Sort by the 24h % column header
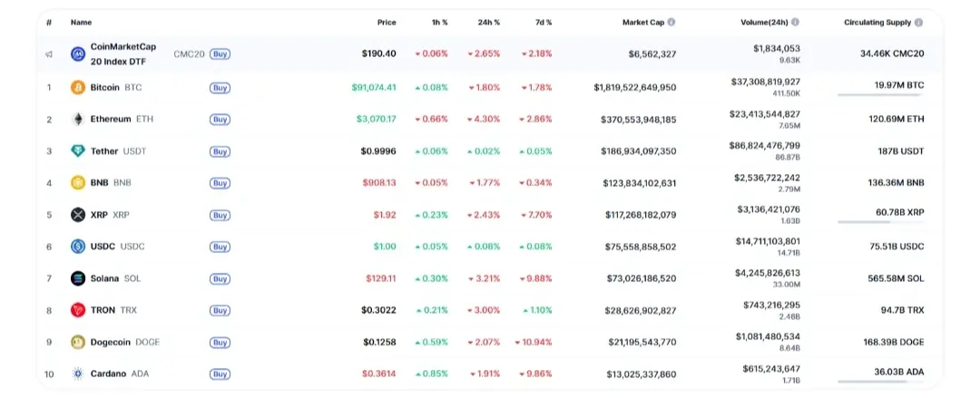The image size is (980, 398). coord(489,22)
